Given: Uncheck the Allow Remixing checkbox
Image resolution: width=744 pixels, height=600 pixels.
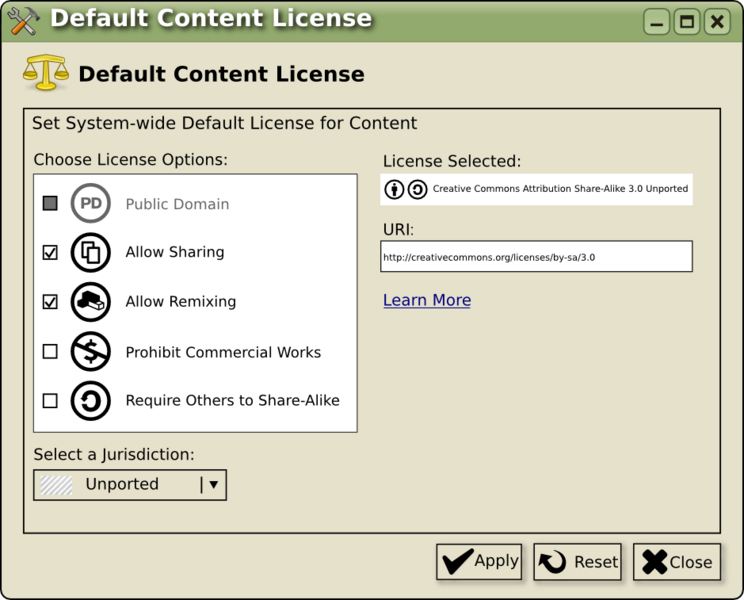Looking at the screenshot, I should point(50,302).
